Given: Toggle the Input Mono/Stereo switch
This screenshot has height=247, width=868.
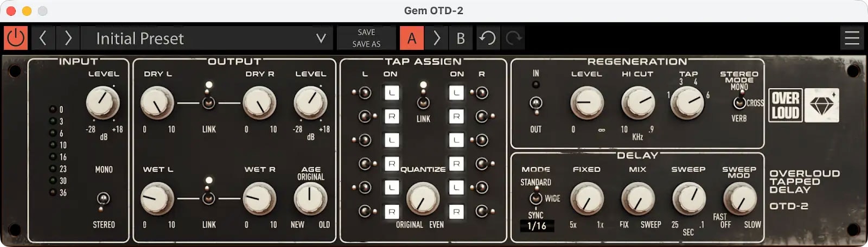Looking at the screenshot, I should point(103,199).
